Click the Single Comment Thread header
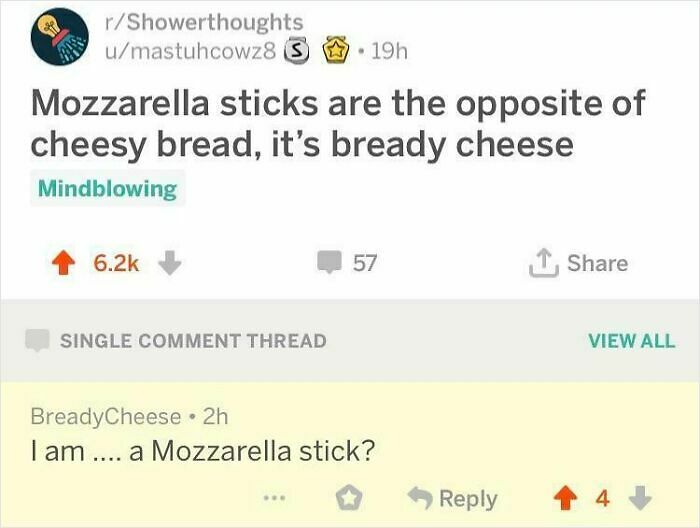The height and width of the screenshot is (528, 700). pyautogui.click(x=192, y=340)
